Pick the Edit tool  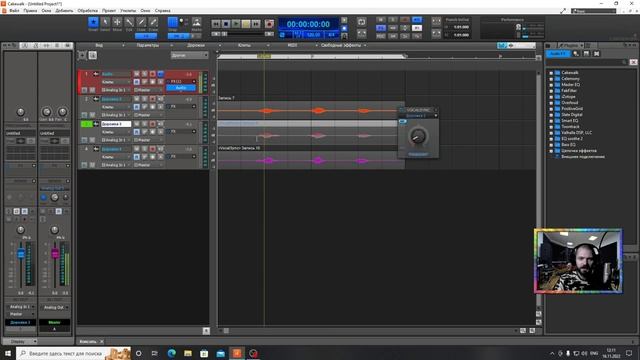click(x=129, y=22)
